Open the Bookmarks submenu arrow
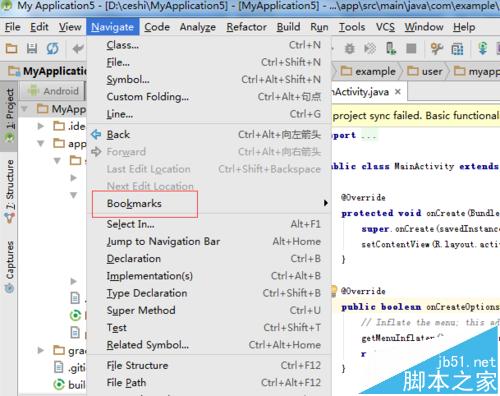This screenshot has height=396, width=500. [326, 203]
